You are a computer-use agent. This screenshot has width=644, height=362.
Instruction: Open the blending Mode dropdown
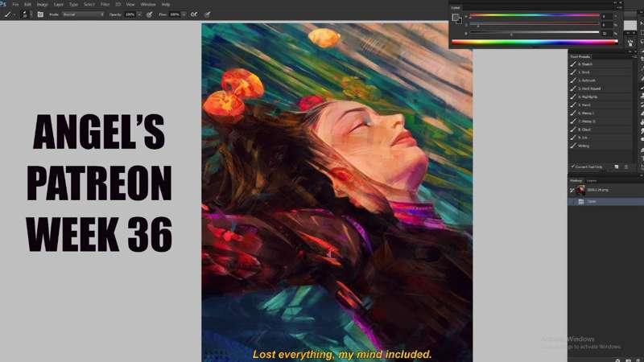coord(84,14)
